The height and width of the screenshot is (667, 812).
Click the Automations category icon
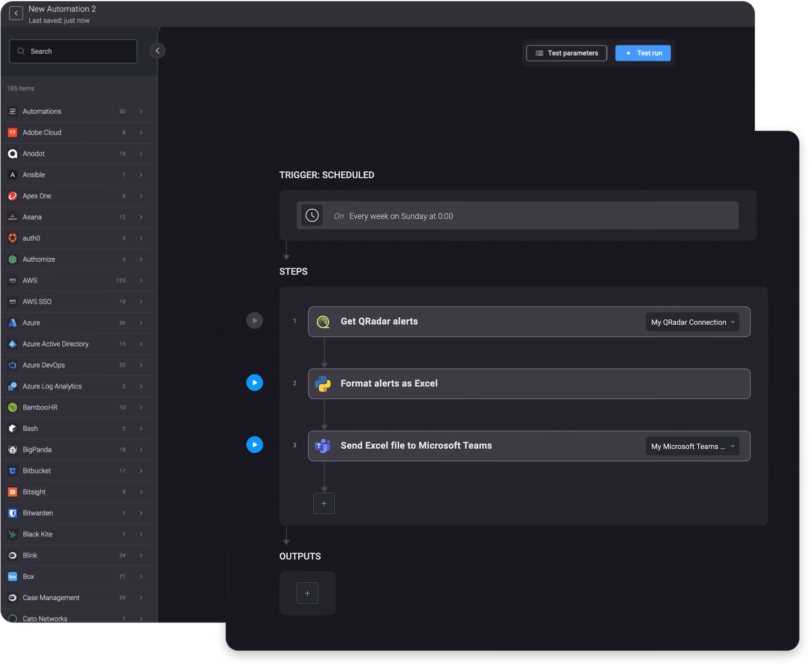click(x=13, y=112)
